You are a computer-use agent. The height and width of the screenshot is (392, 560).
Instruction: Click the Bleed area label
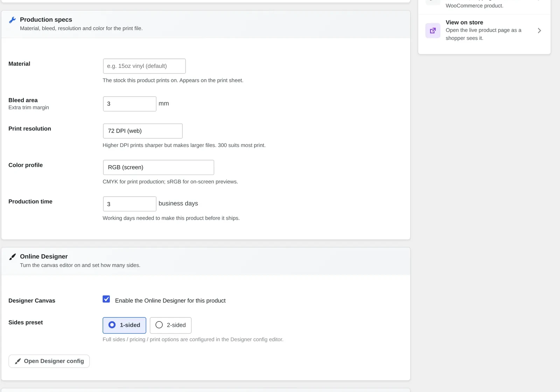23,100
